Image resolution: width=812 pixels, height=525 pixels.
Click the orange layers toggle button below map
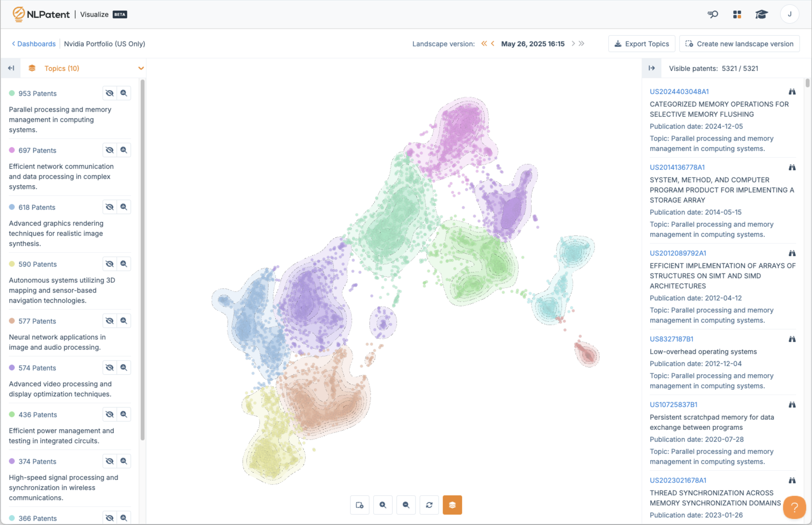[x=452, y=505]
